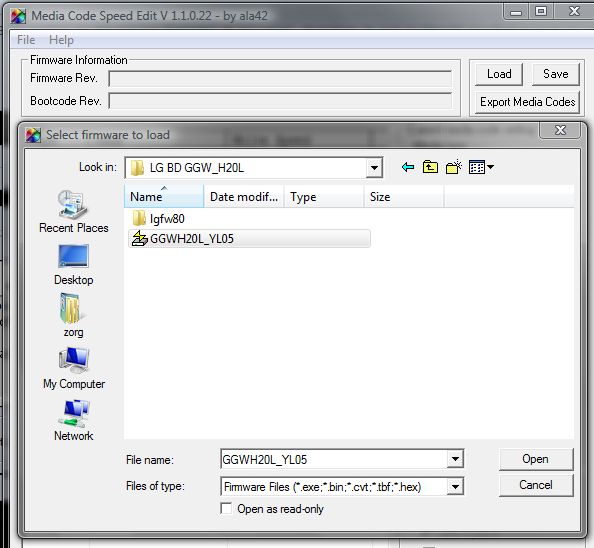Create new folder icon
This screenshot has width=594, height=548.
[453, 167]
